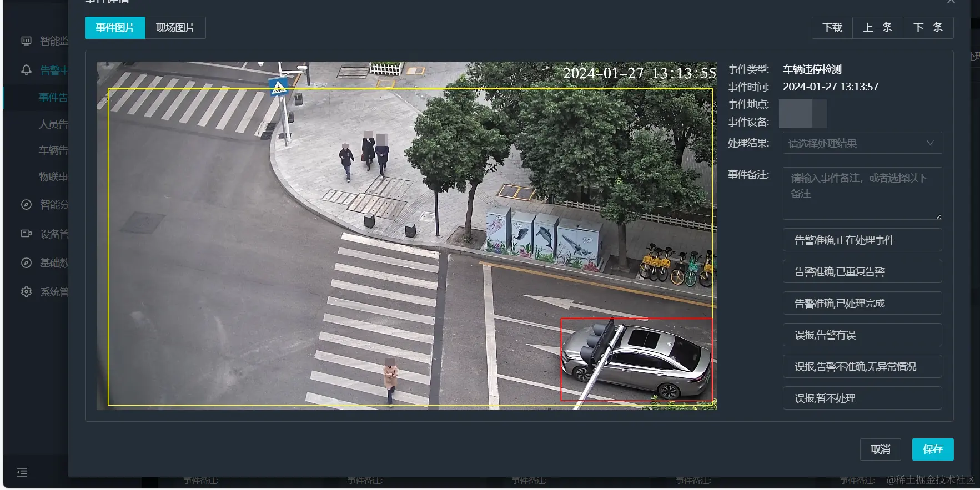The image size is (980, 490).
Task: Select note 告警准确,已重复告警
Action: [x=862, y=271]
